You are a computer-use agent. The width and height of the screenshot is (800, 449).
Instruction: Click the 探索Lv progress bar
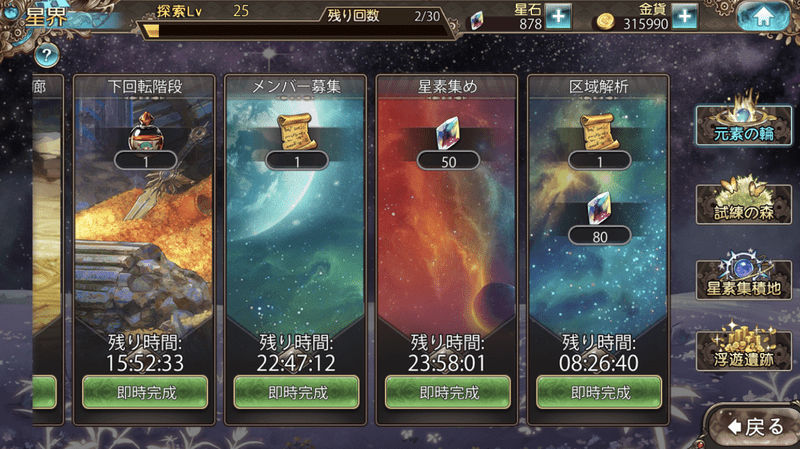(295, 31)
